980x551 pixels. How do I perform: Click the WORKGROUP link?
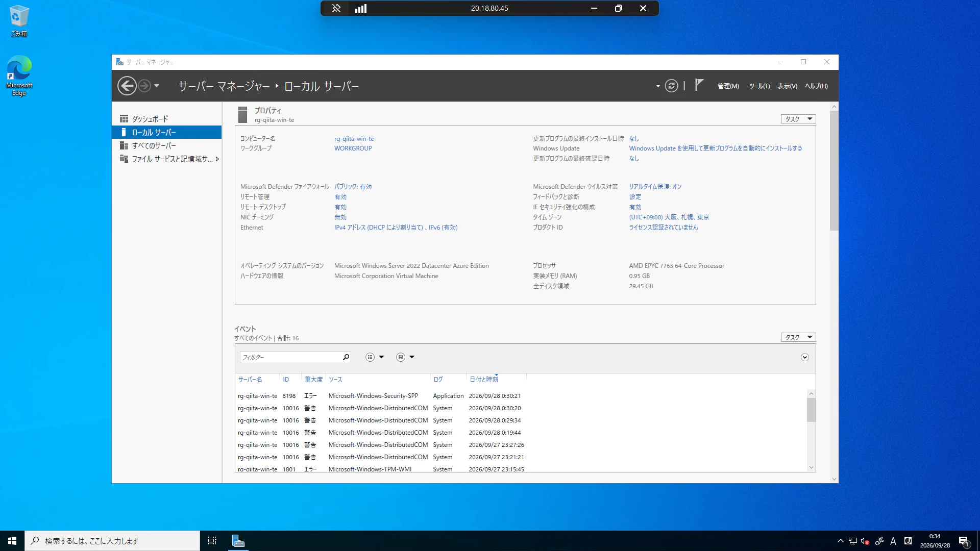click(353, 148)
